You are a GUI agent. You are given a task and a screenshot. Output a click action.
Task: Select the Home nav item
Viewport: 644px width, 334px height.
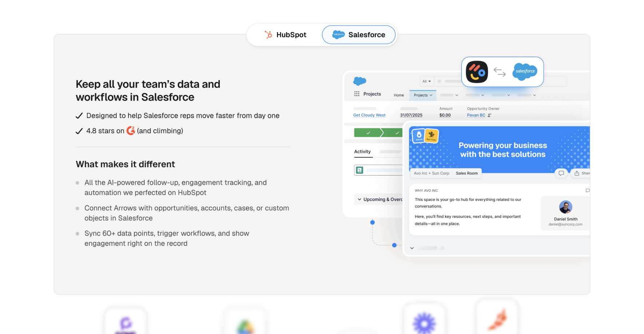(x=399, y=95)
